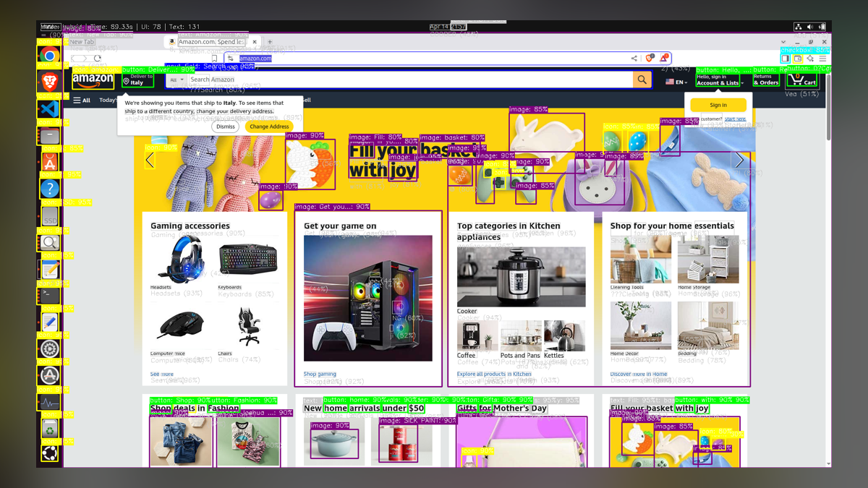Screen dimensions: 868x488
Task: Open the Files manager dock icon
Action: 49,136
